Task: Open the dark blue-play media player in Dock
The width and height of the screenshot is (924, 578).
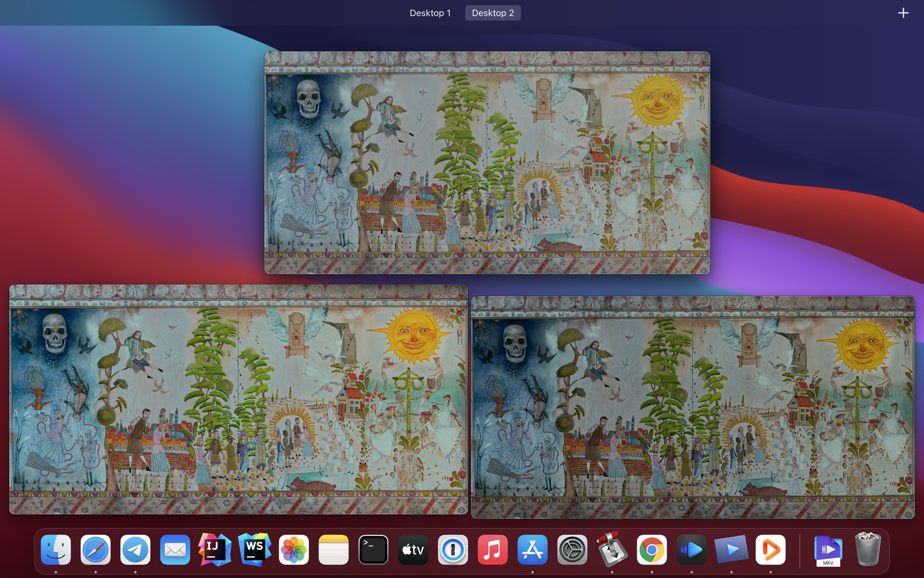Action: (x=691, y=550)
